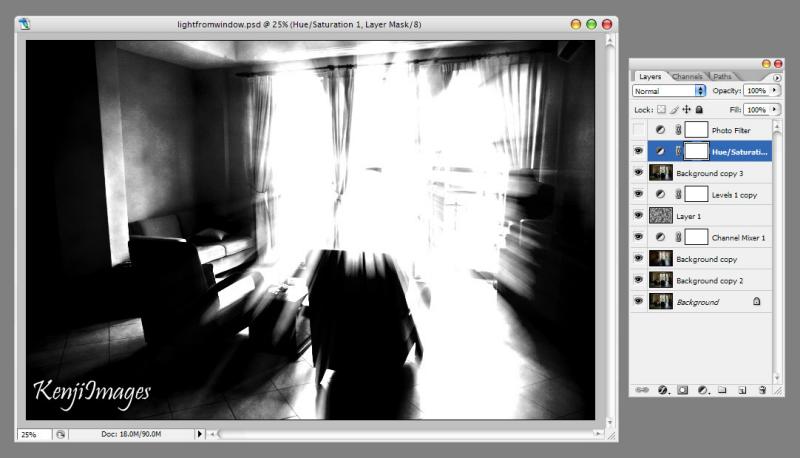Screen dimensions: 800x458
Task: Click the Link layers chain icon
Action: point(641,390)
